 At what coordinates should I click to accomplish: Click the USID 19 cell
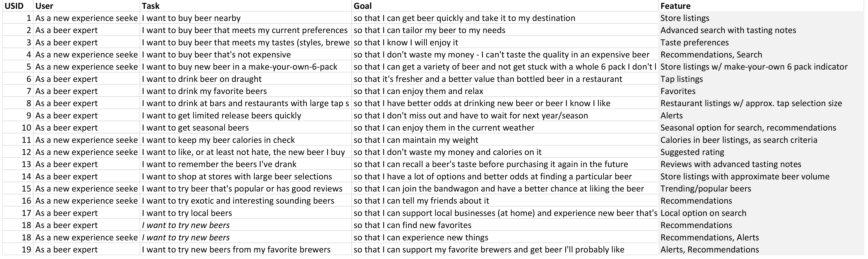(18, 250)
